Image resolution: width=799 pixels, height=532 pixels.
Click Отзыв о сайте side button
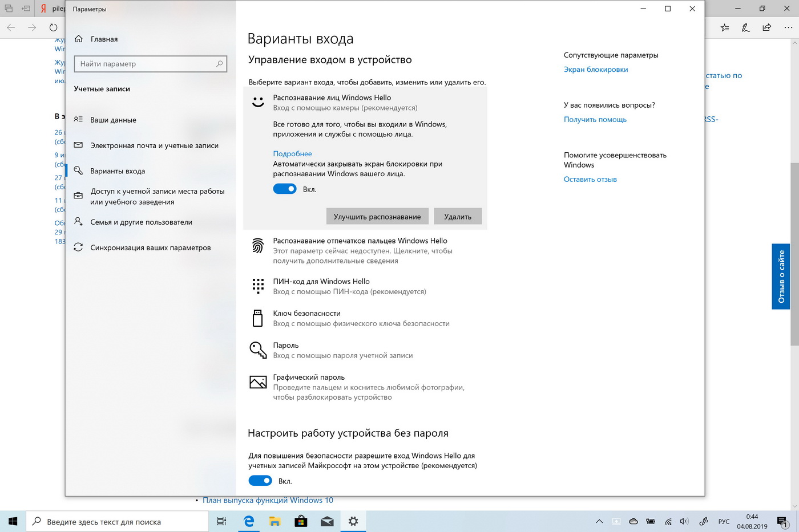point(781,277)
